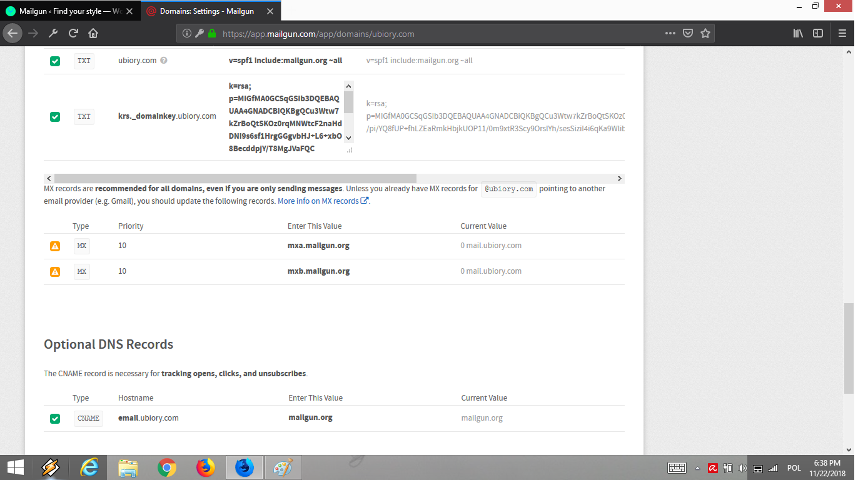Click the warning icon for mxa.mailgun.org
The image size is (868, 480).
point(55,246)
